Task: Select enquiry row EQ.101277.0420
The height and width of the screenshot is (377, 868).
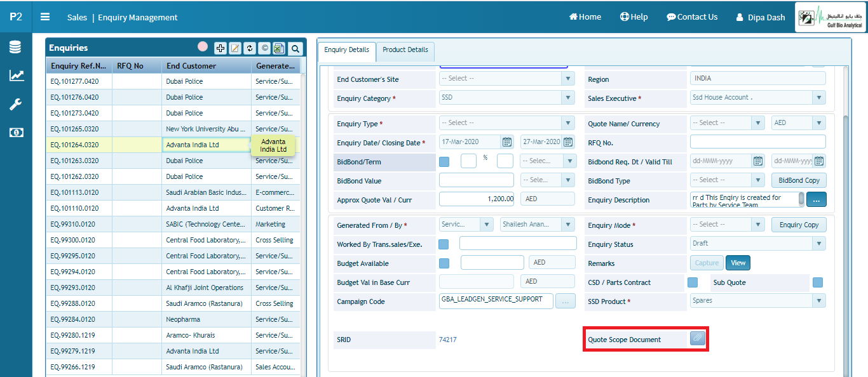Action: 173,81
